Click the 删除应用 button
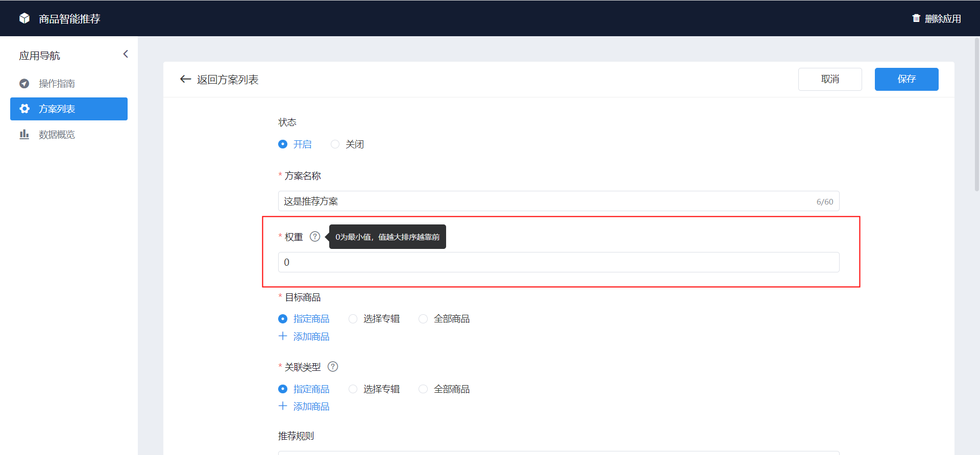The width and height of the screenshot is (980, 455). tap(937, 18)
